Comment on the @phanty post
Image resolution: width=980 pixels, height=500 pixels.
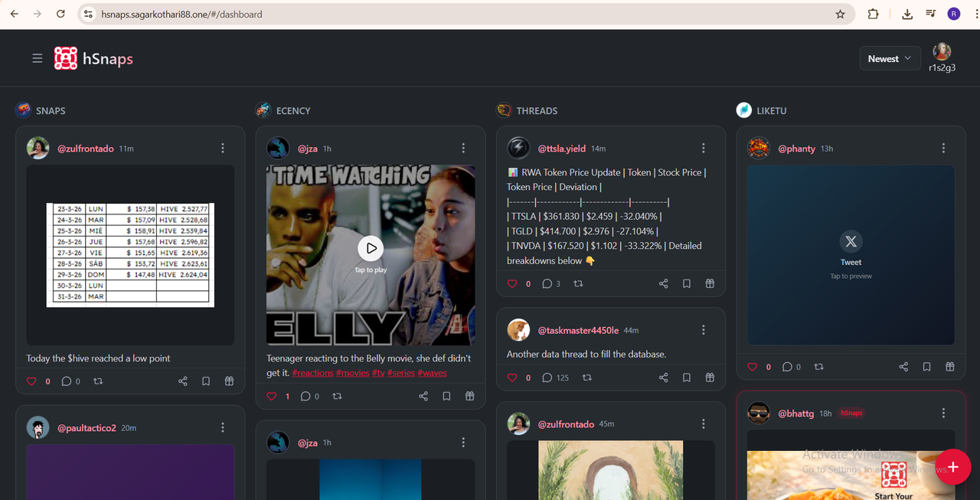click(x=787, y=367)
